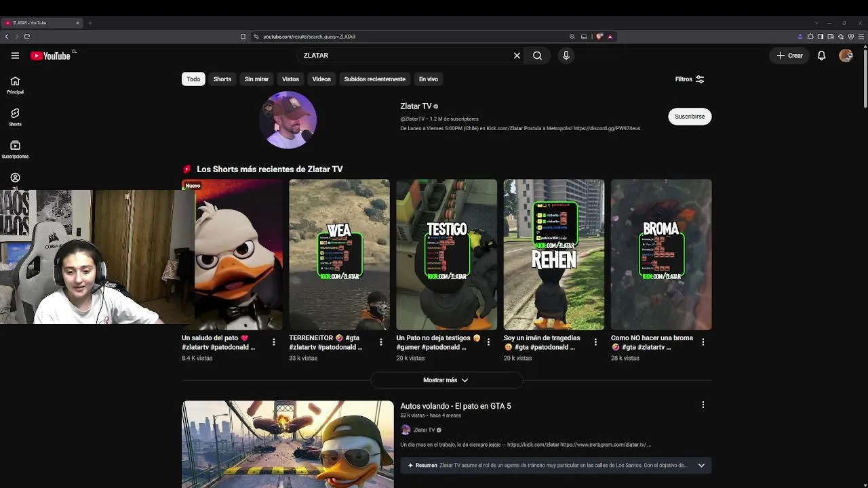Viewport: 868px width, 488px height.
Task: Open options for 'Autos volando' video
Action: click(x=703, y=405)
